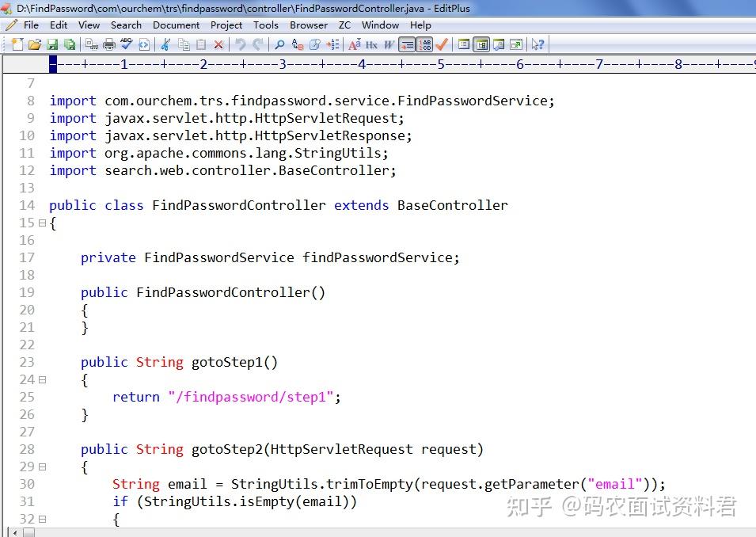
Task: Click line number 23 in the gutter
Action: pos(27,362)
